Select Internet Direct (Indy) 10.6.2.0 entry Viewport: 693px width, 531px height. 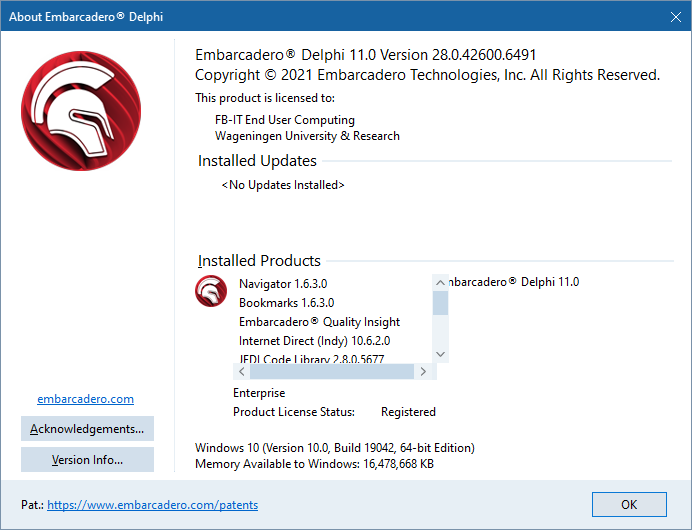314,341
